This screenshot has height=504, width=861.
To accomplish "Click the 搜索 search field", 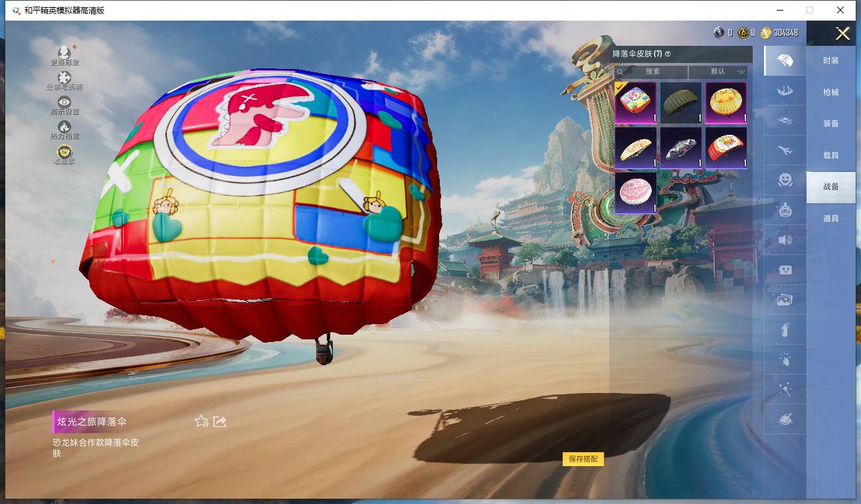I will coord(652,72).
